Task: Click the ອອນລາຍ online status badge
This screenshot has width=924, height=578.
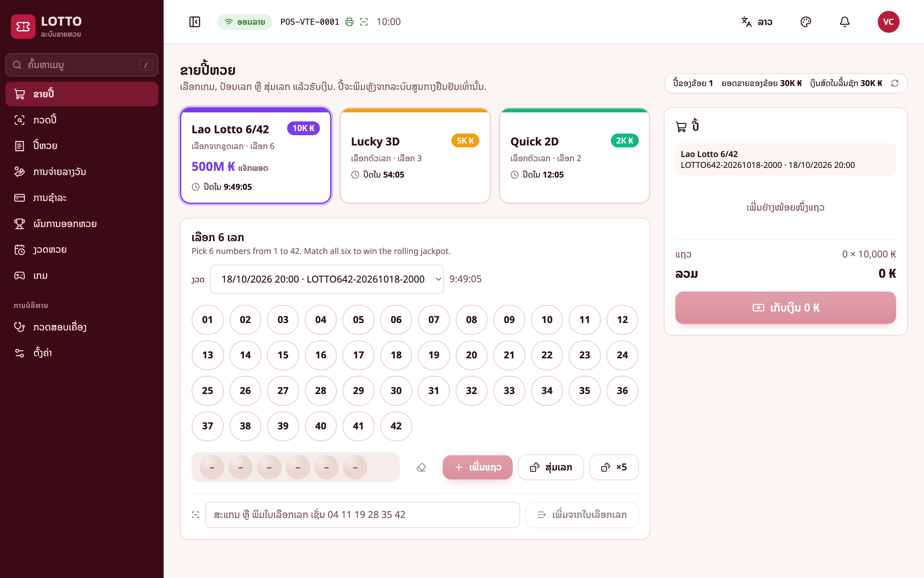Action: (245, 22)
